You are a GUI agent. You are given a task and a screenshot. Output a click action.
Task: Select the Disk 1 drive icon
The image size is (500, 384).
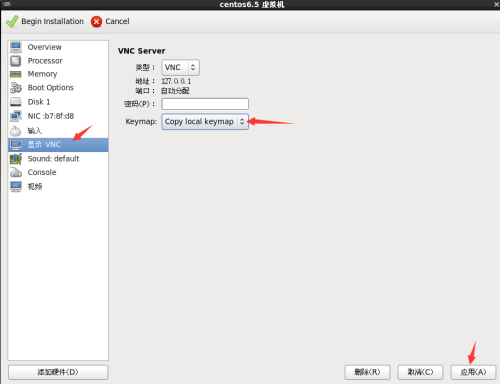(16, 102)
